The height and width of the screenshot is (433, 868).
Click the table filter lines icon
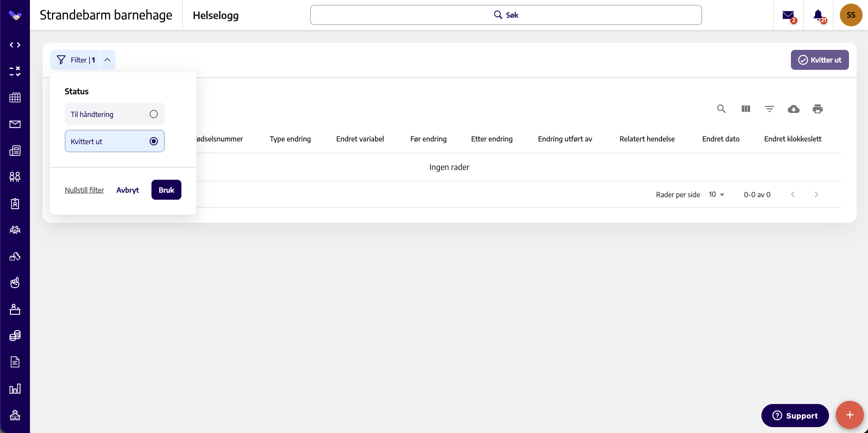[x=770, y=109]
